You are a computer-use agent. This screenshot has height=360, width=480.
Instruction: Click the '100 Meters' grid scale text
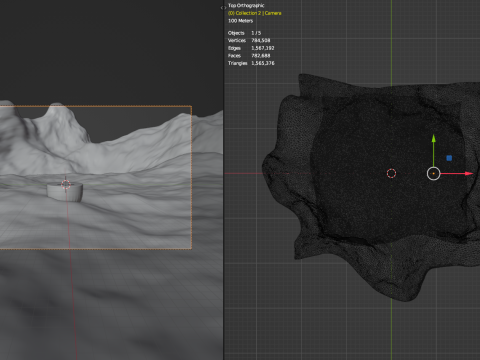[240, 21]
